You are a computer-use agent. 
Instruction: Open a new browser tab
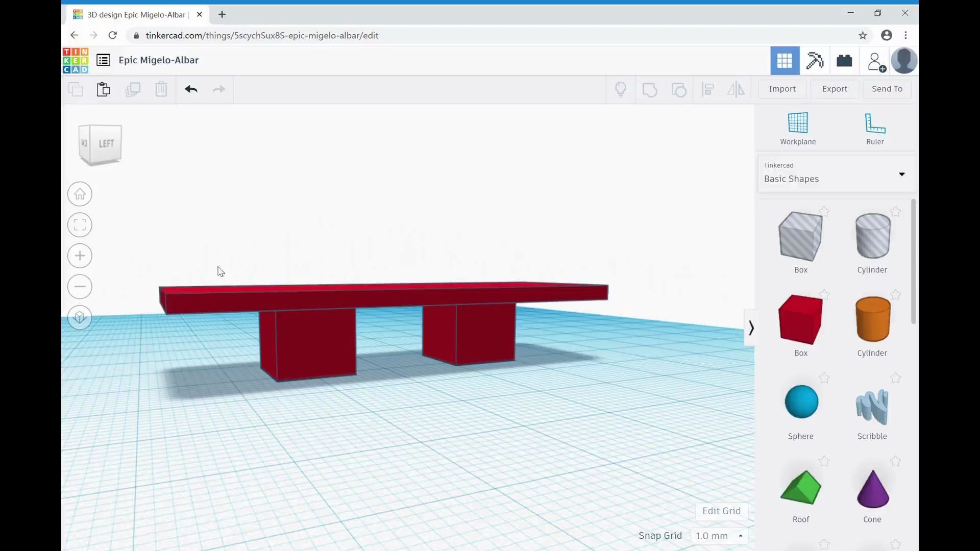coord(222,14)
